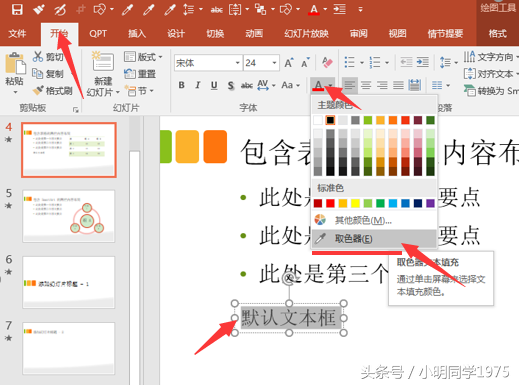Align text left

coord(350,85)
